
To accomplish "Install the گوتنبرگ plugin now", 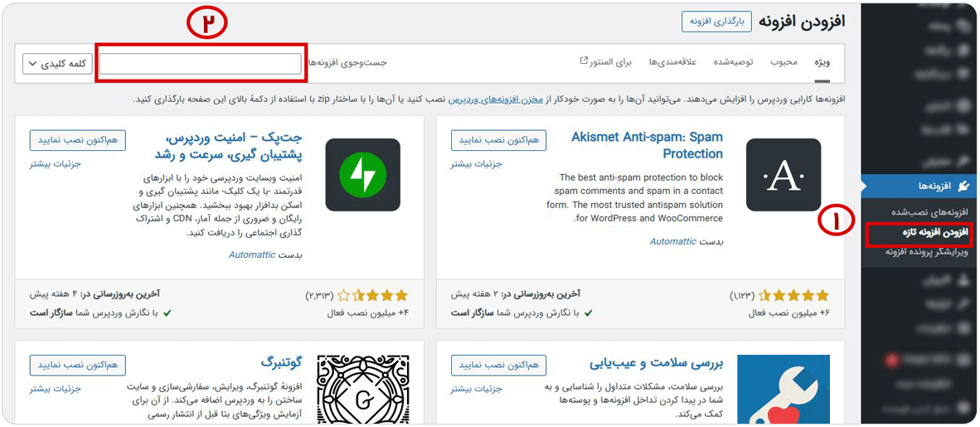I will click(77, 365).
